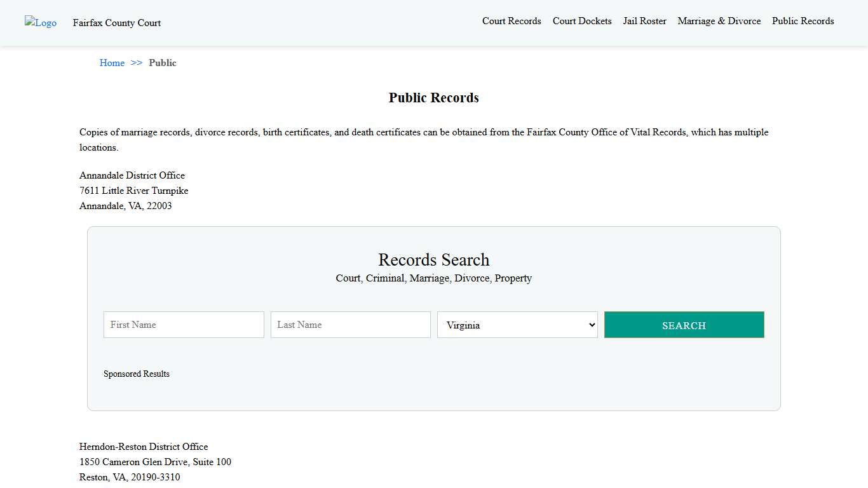This screenshot has height=488, width=868.
Task: Click inside the Last Name field
Action: click(350, 325)
